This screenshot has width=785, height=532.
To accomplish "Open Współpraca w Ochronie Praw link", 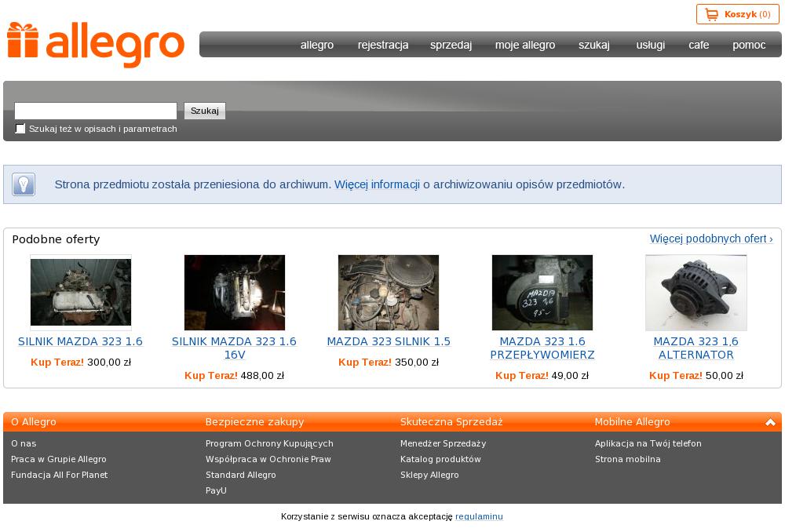I will pyautogui.click(x=268, y=459).
